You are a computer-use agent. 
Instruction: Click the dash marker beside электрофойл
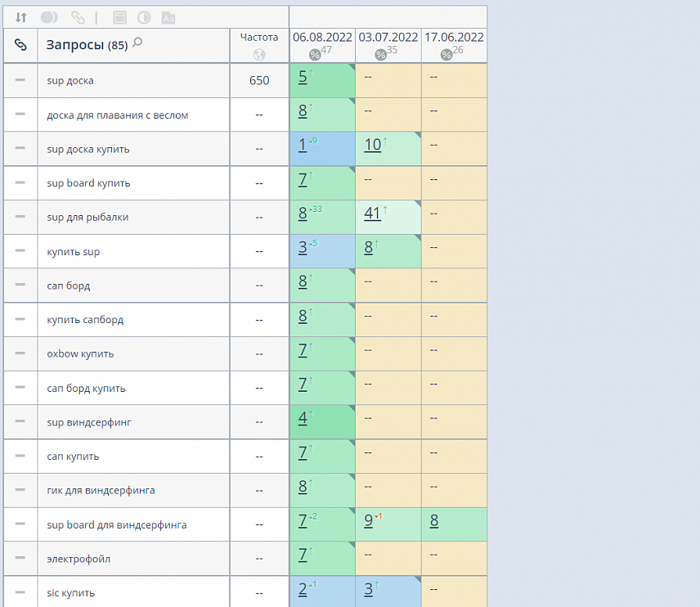click(20, 557)
